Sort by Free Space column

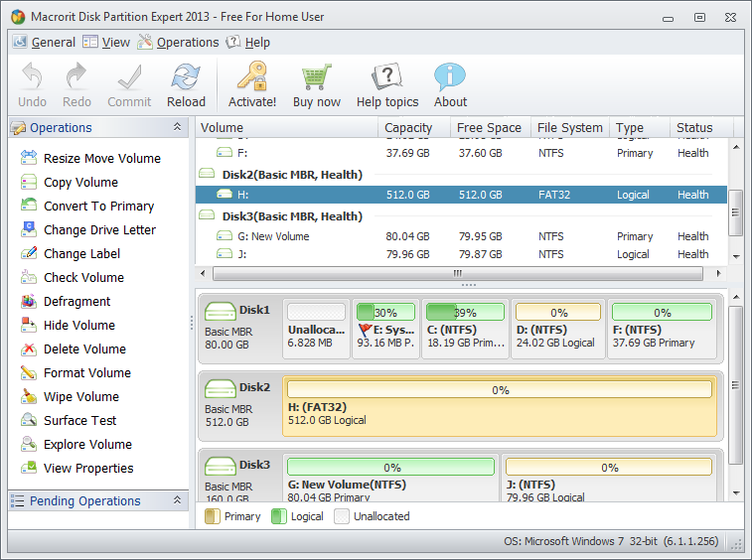490,127
